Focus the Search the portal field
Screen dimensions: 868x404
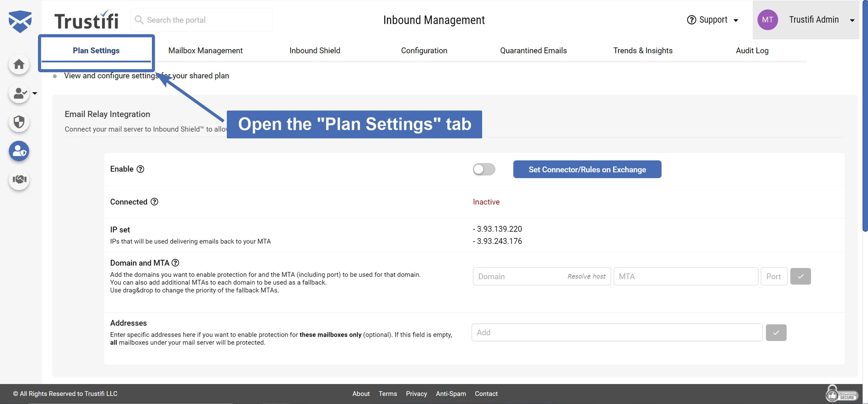point(202,20)
